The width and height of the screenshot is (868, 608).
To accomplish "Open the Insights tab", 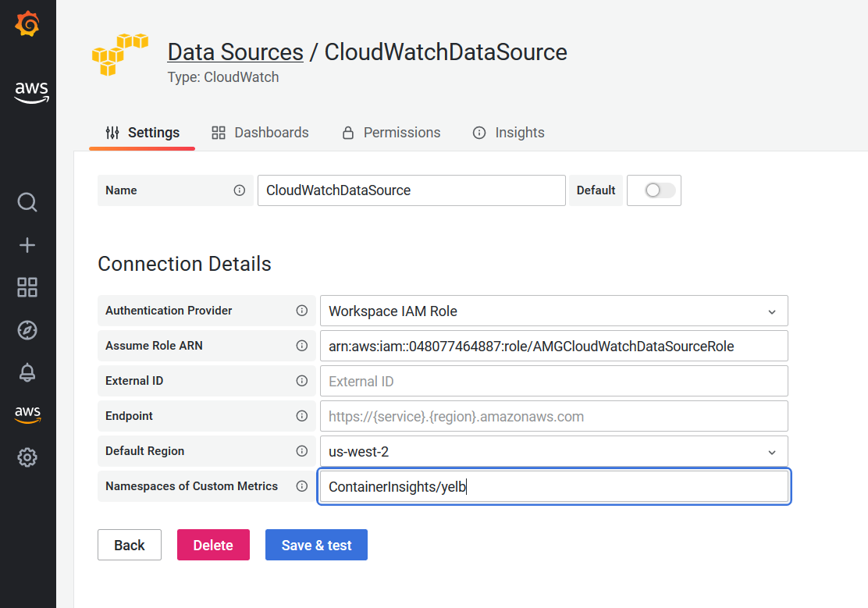I will (509, 133).
